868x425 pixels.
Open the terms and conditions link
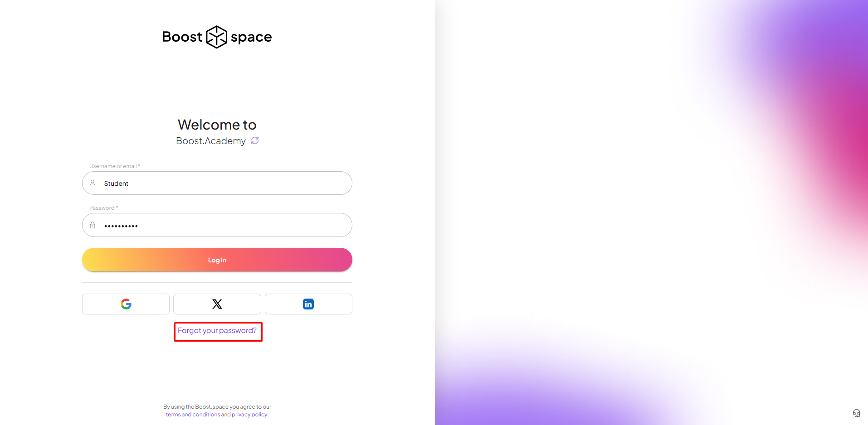pyautogui.click(x=193, y=415)
